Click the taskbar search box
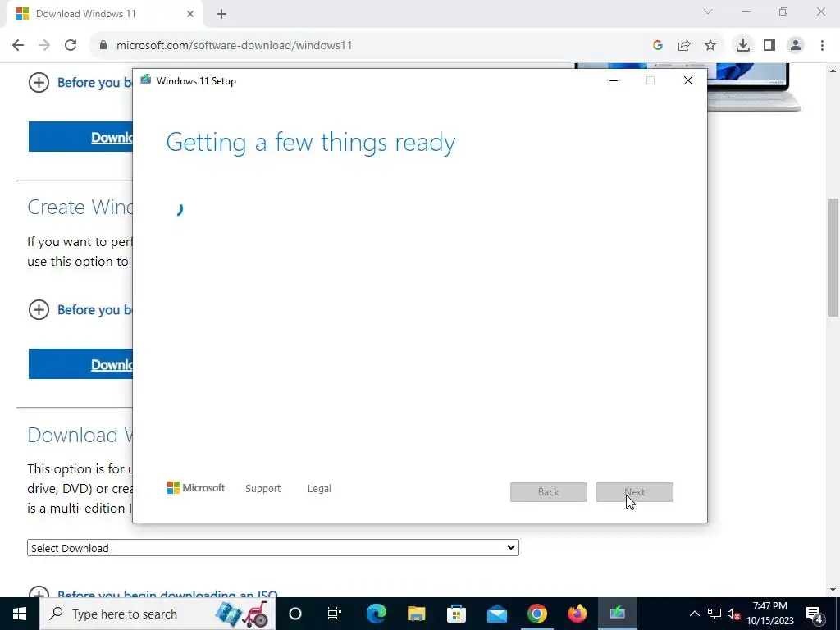This screenshot has width=840, height=630. 157,614
